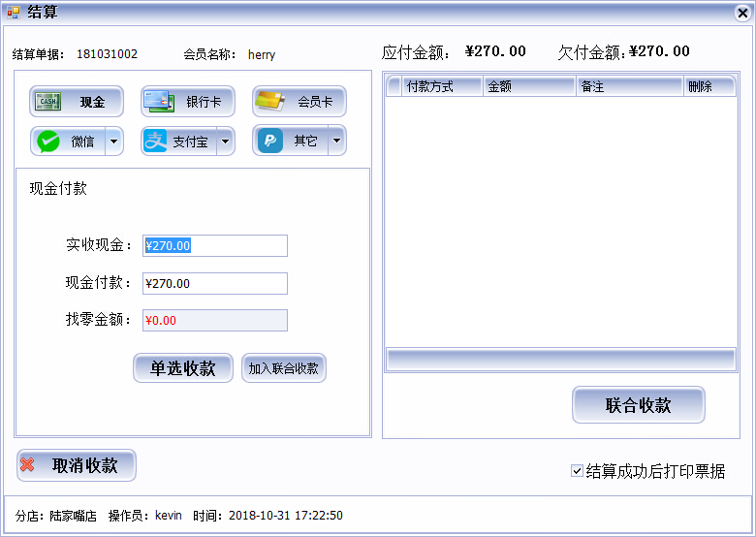This screenshot has width=756, height=537.
Task: Click the 金额 column header
Action: pyautogui.click(x=529, y=87)
